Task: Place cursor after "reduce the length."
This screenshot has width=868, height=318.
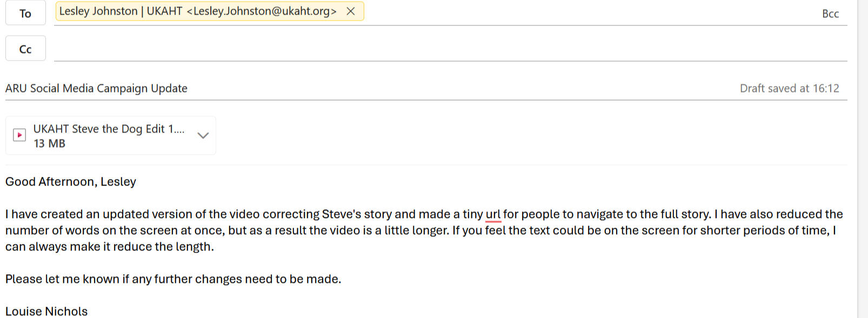Action: tap(215, 247)
